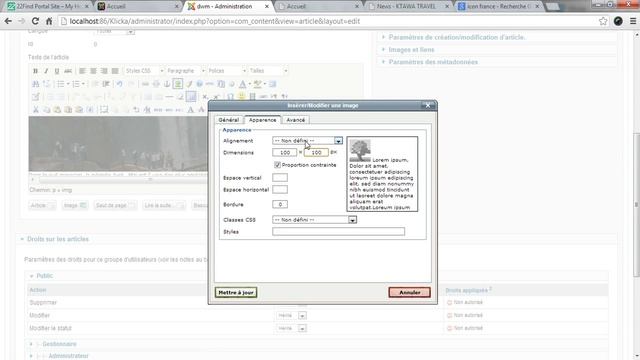The width and height of the screenshot is (640, 360).
Task: Bookmark page with the star icon
Action: point(603,21)
